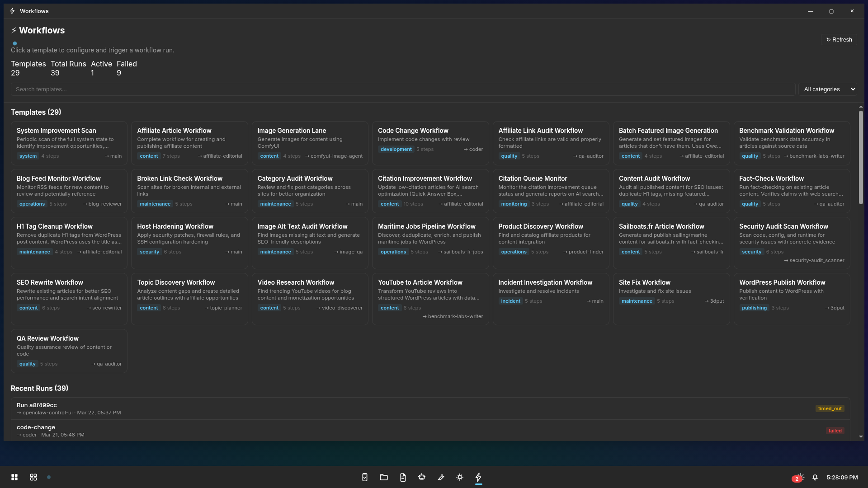The height and width of the screenshot is (488, 868).
Task: Select the Image Generation Lane card
Action: click(x=310, y=143)
